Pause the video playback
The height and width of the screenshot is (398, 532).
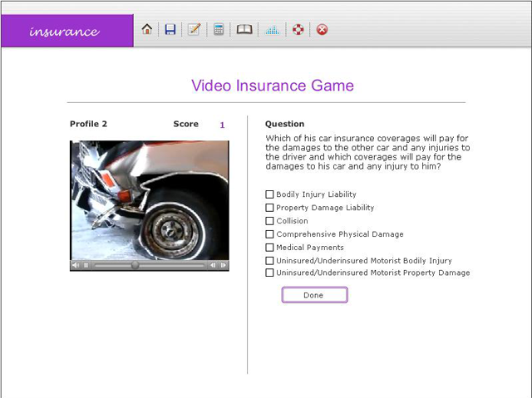pyautogui.click(x=86, y=265)
